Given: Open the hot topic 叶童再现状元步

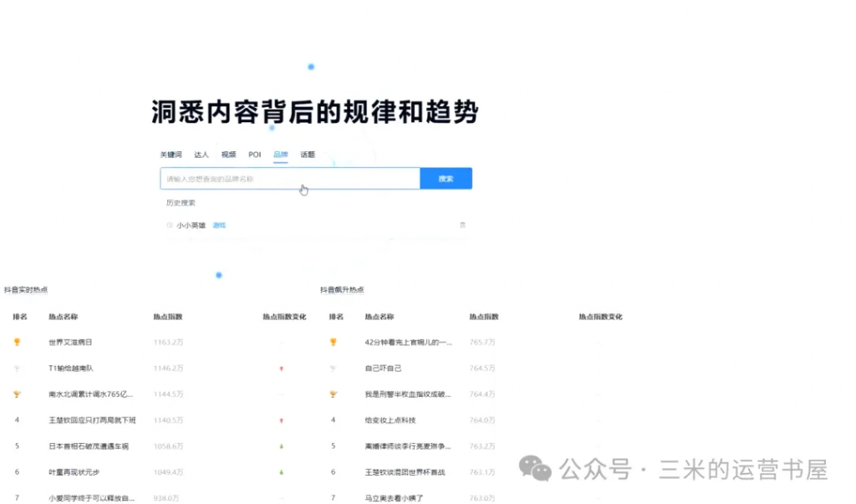Looking at the screenshot, I should tap(77, 472).
